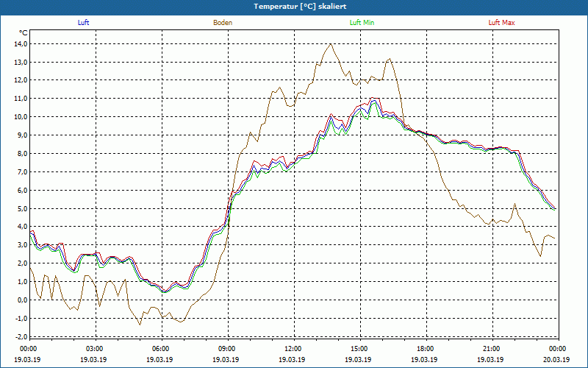588x368 pixels.
Task: Click the '14,0' y-axis value
Action: tap(21, 44)
